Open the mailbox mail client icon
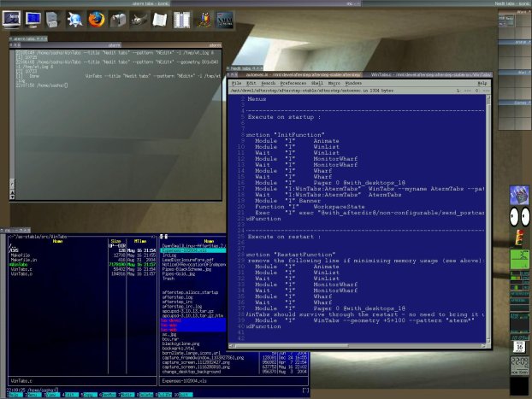 (118, 20)
